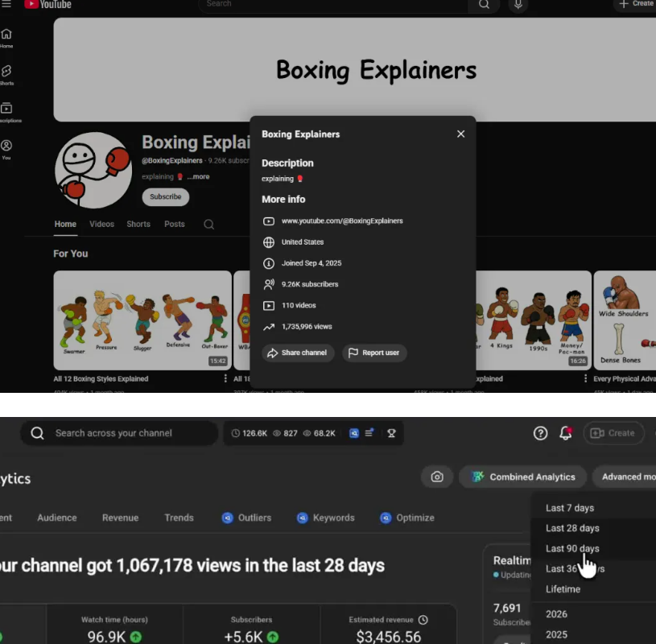Open the Revenue tab in Analytics
The image size is (656, 644).
(x=120, y=518)
